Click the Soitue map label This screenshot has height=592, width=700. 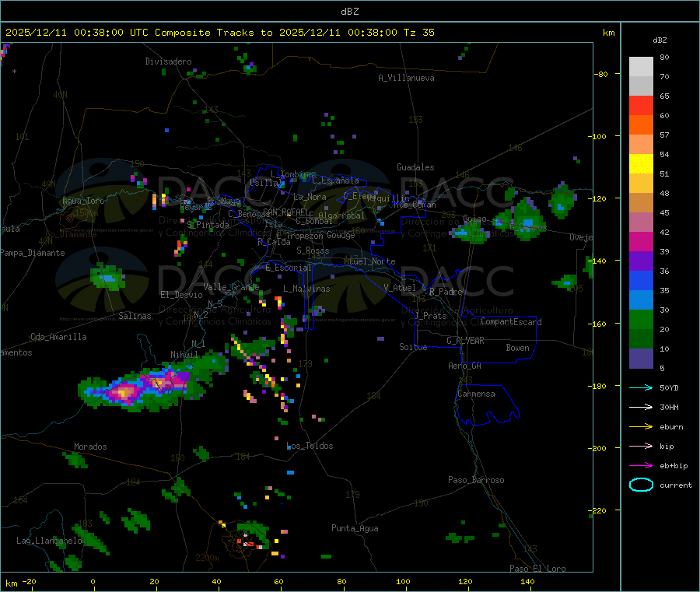pos(413,347)
